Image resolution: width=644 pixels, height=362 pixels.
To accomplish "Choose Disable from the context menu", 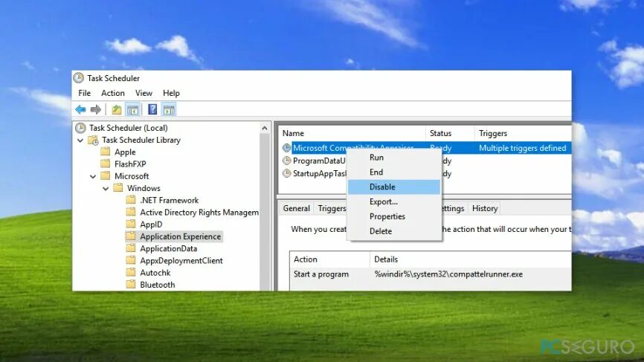I will (x=394, y=187).
